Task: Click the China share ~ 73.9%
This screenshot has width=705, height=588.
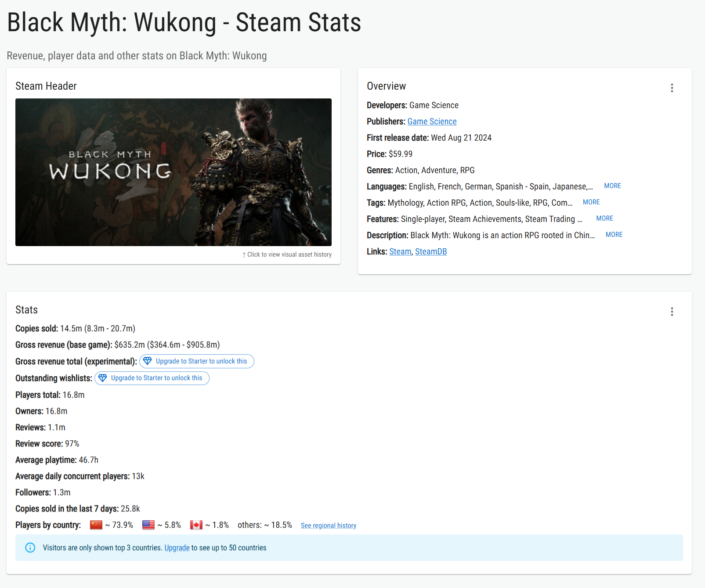Action: 119,525
